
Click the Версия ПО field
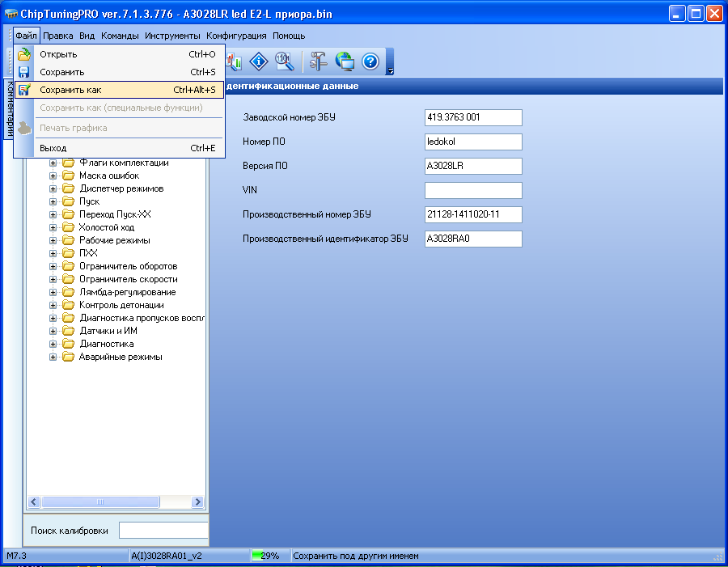point(473,166)
